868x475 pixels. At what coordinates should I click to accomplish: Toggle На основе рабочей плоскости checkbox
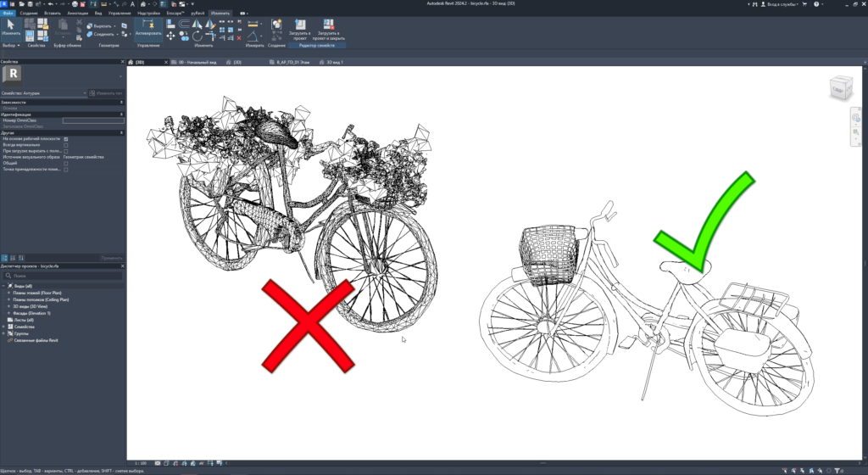pyautogui.click(x=66, y=139)
